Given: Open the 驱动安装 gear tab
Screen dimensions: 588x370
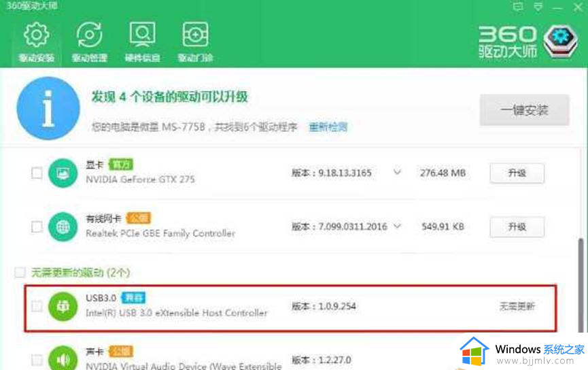Looking at the screenshot, I should pos(37,41).
